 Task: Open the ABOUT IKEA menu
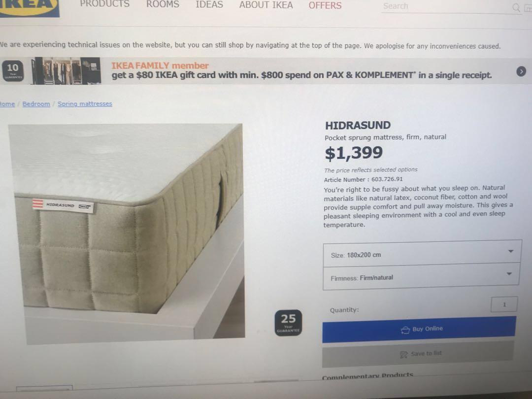click(x=266, y=5)
